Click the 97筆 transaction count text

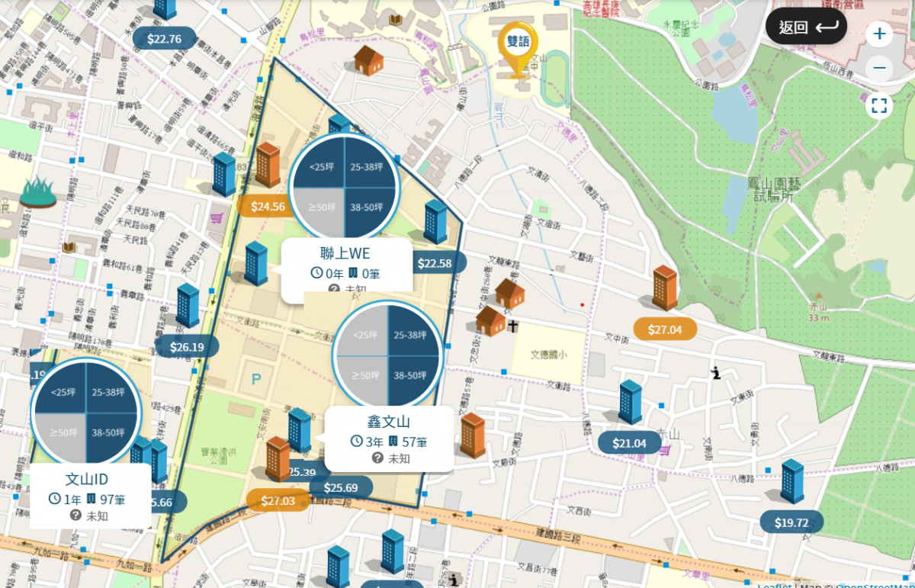pos(112,500)
